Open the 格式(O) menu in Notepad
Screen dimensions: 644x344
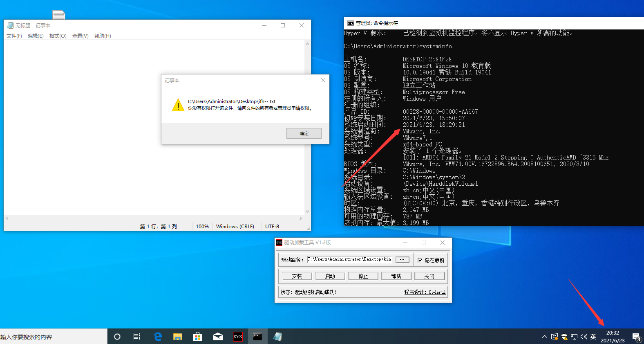pos(58,36)
